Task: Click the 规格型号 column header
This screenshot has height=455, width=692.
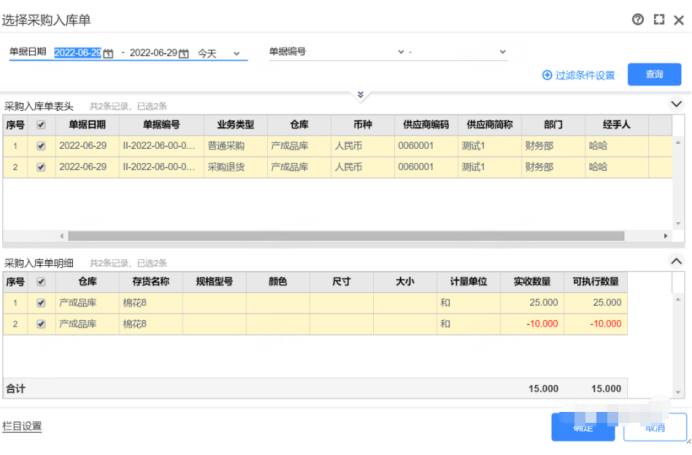Action: pyautogui.click(x=214, y=282)
